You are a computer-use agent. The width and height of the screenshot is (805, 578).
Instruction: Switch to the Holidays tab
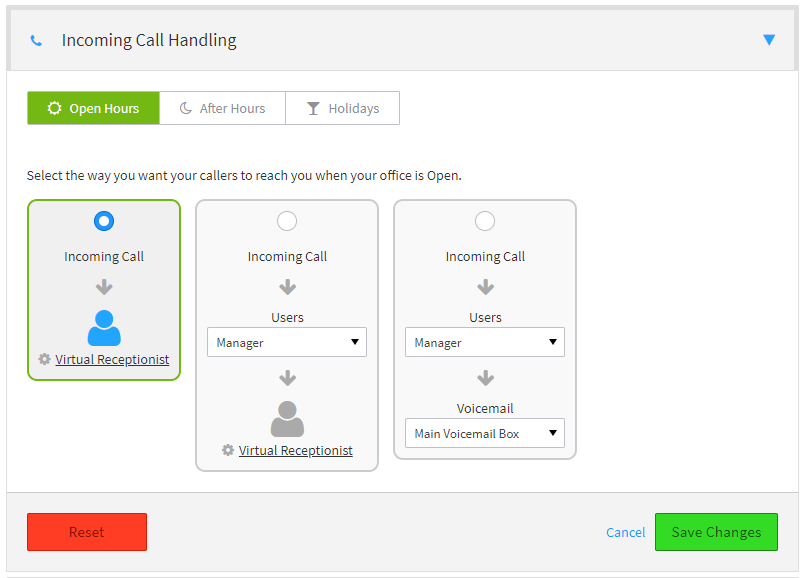coord(342,108)
